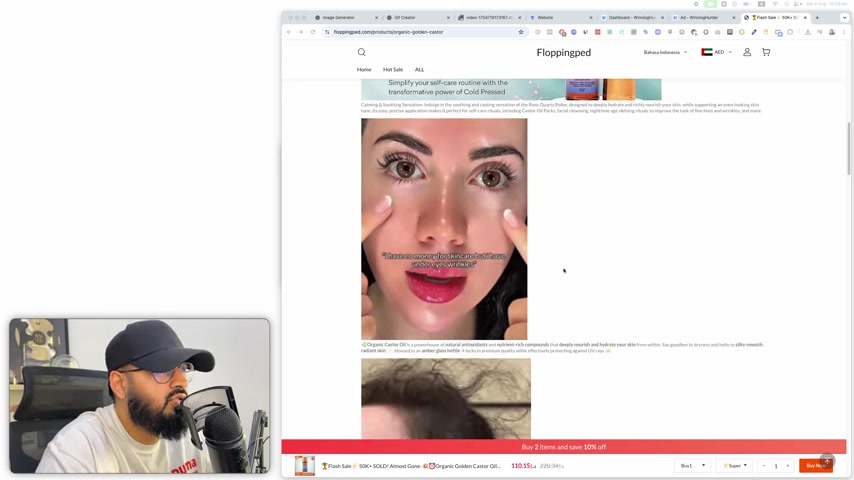Open the Super variant dropdown
This screenshot has width=854, height=480.
[734, 466]
